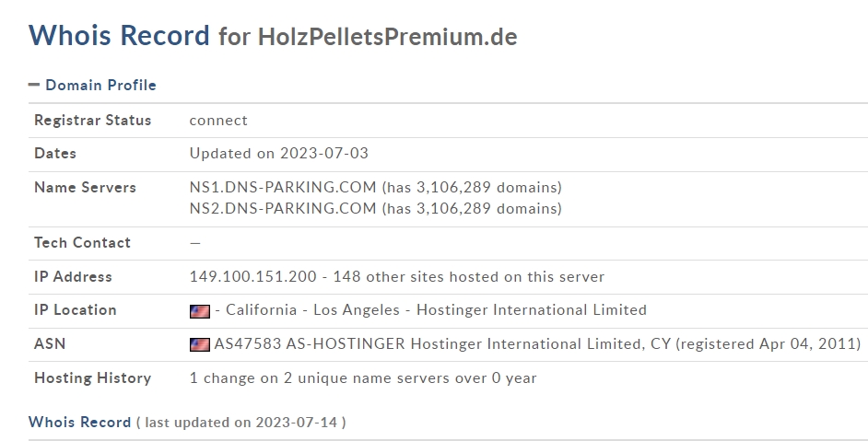Click the HolzPelletsPremium.de domain title
868x441 pixels.
click(388, 37)
